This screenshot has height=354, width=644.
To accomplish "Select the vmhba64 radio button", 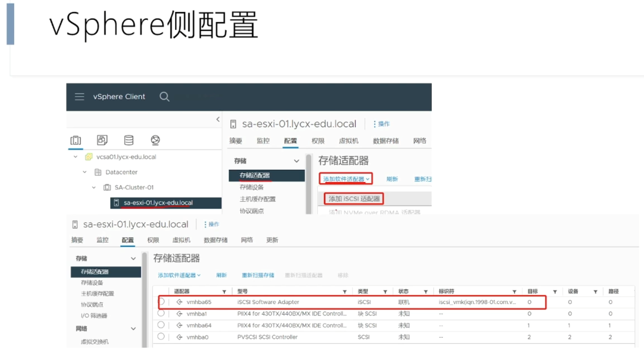I will coord(161,325).
